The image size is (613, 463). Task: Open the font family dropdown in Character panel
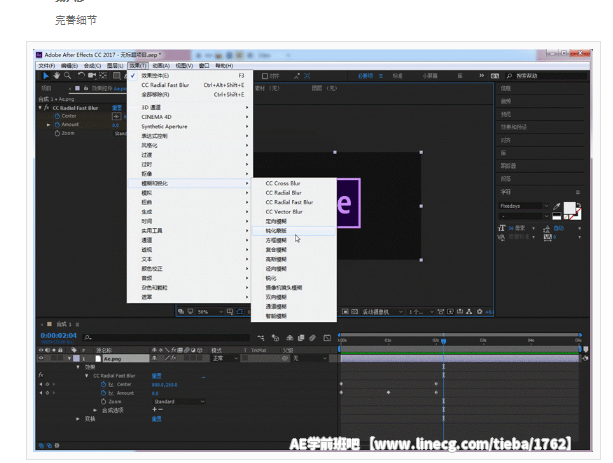point(524,206)
